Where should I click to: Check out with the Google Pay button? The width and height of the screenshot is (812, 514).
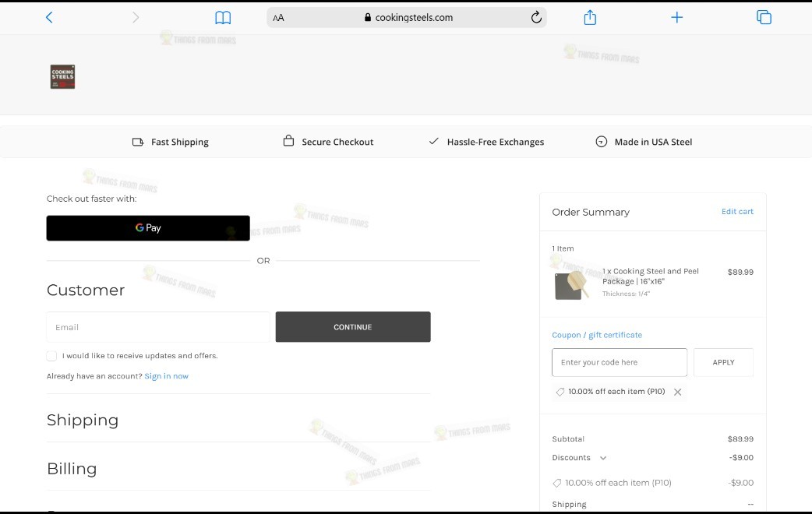tap(148, 228)
